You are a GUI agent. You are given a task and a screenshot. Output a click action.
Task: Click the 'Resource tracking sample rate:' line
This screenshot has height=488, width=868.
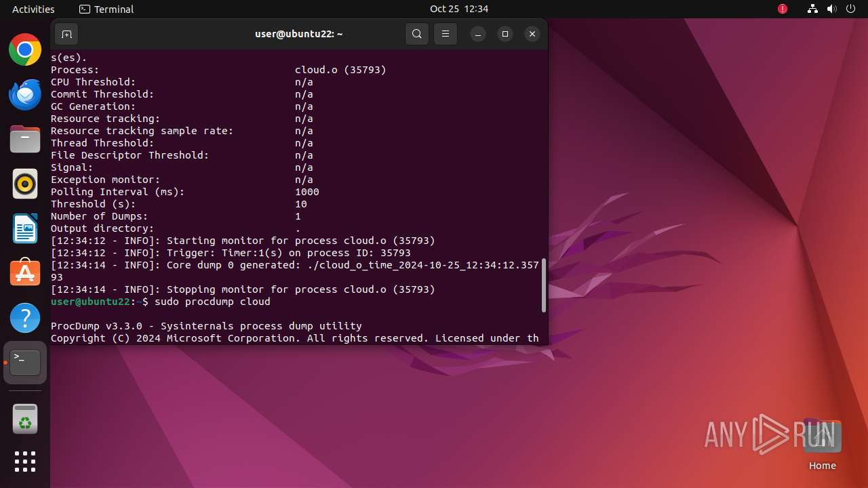pyautogui.click(x=182, y=131)
